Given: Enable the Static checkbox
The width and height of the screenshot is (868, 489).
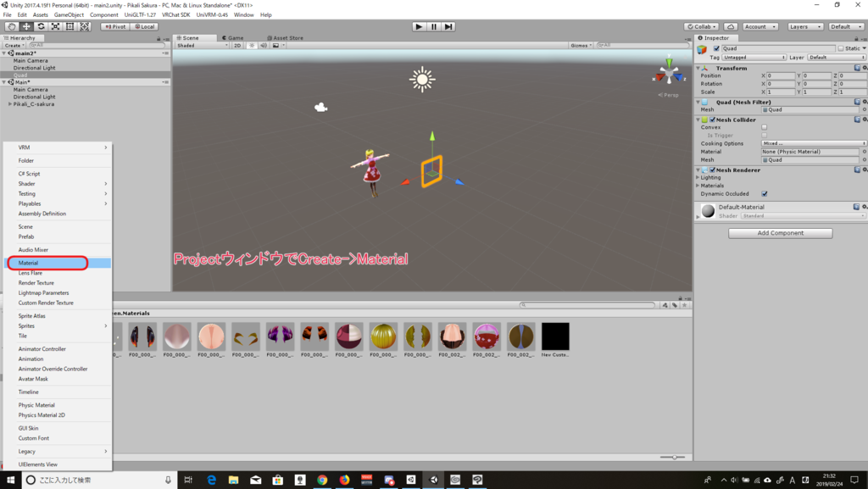Looking at the screenshot, I should 840,48.
